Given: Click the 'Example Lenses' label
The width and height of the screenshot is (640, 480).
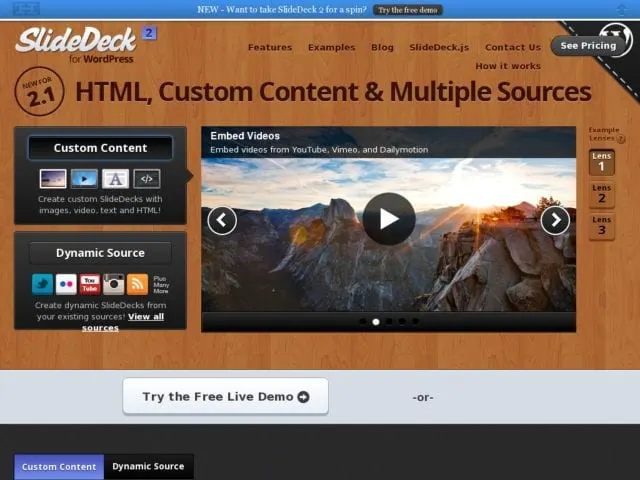Looking at the screenshot, I should [x=603, y=134].
